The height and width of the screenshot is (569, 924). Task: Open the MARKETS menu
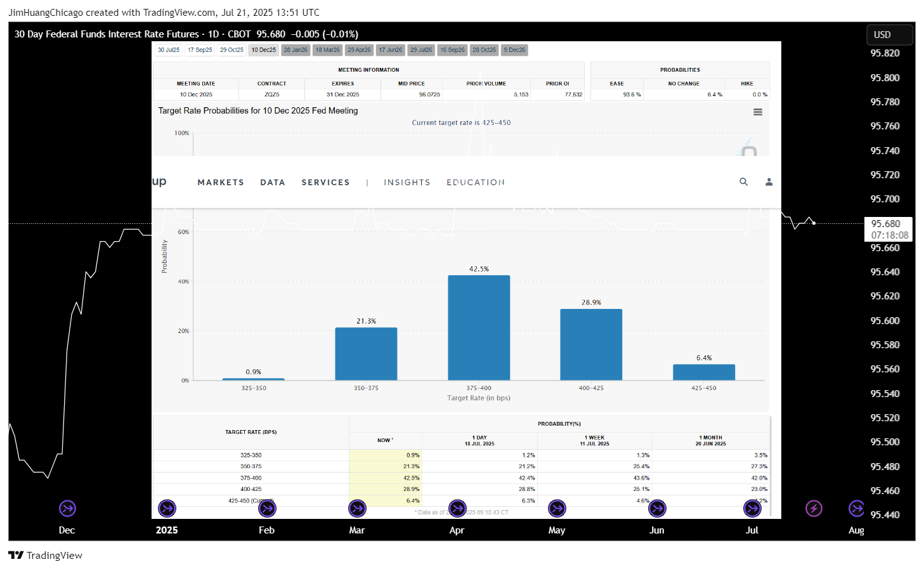pos(221,183)
